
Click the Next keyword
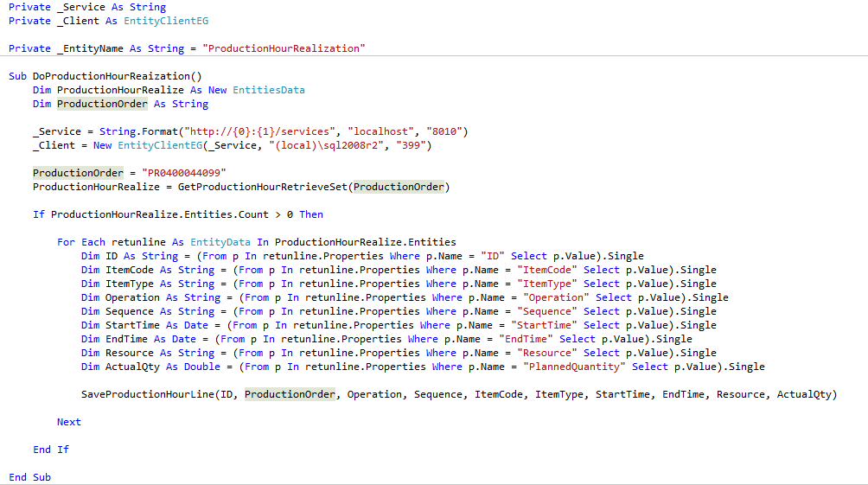coord(68,423)
